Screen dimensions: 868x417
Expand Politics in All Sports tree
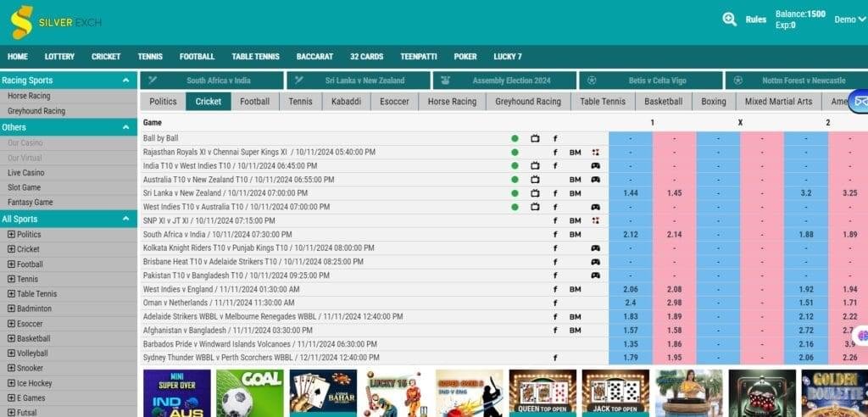[x=11, y=234]
